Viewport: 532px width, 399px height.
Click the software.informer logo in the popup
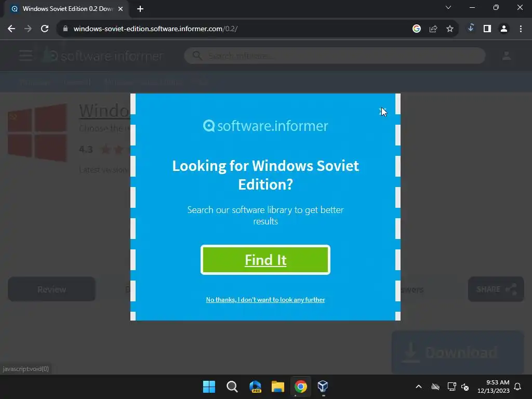(265, 126)
